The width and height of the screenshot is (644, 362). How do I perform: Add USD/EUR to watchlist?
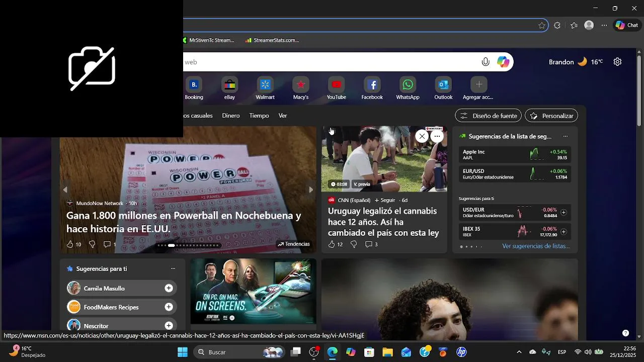click(x=563, y=213)
